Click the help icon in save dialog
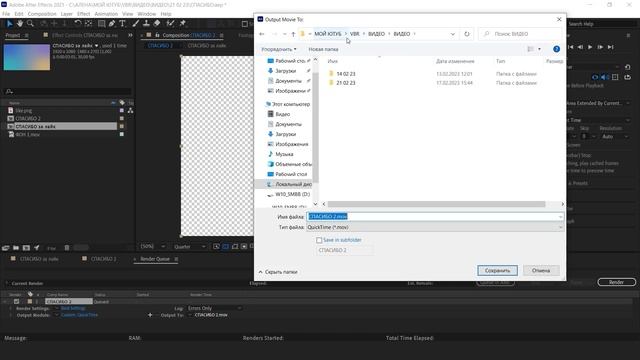This screenshot has width=640, height=360. (556, 49)
